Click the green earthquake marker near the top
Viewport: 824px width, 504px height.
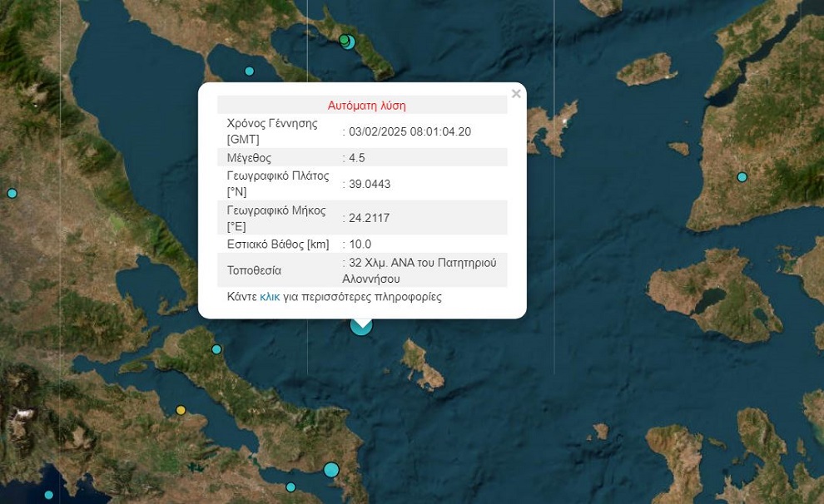(x=343, y=39)
